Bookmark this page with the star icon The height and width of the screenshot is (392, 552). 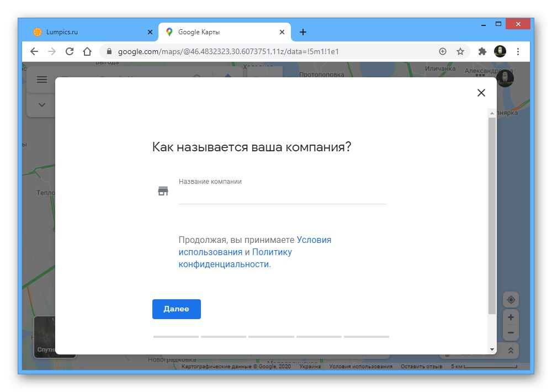tap(461, 51)
